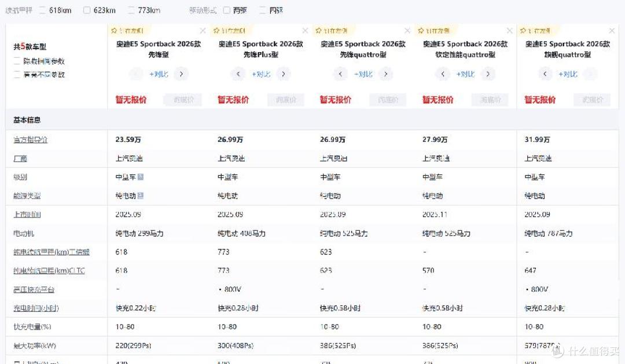Move 先锋型 column right with arrow

(181, 73)
